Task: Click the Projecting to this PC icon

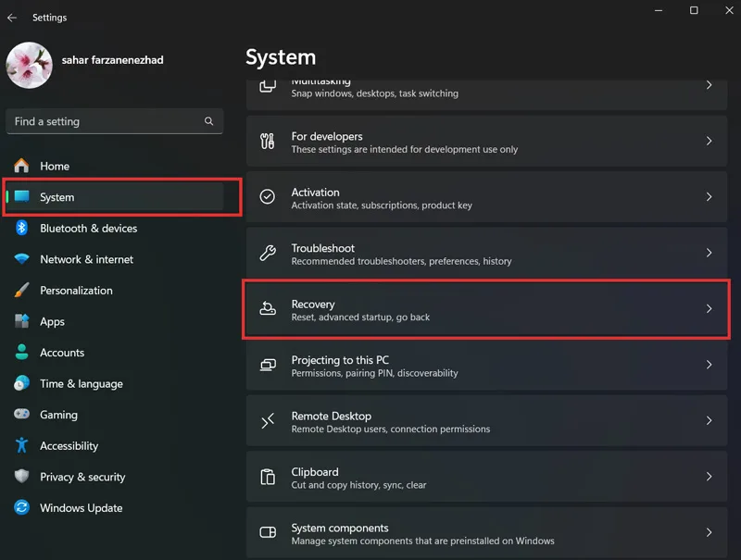Action: tap(268, 365)
